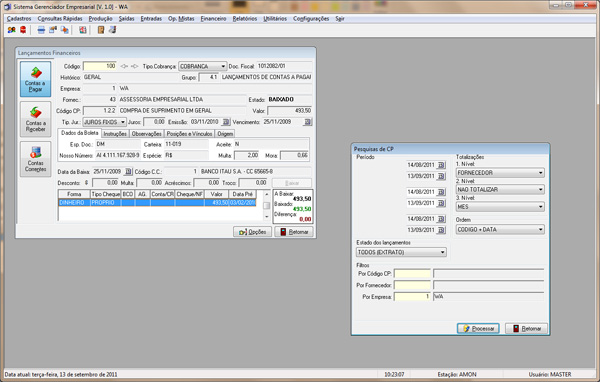Screen dimensions: 600x382
Task: Open Estado dos lançamentos TODOS (EXTRATO) dropdown
Action: click(x=401, y=252)
